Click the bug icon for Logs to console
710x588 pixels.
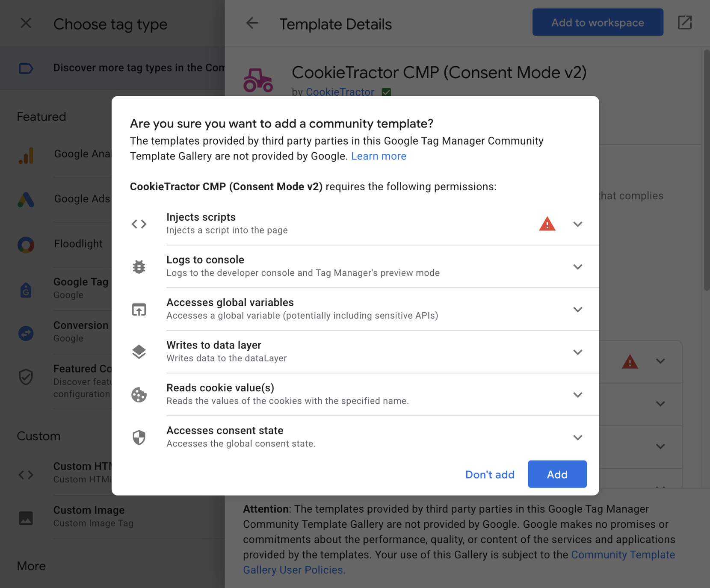coord(139,267)
